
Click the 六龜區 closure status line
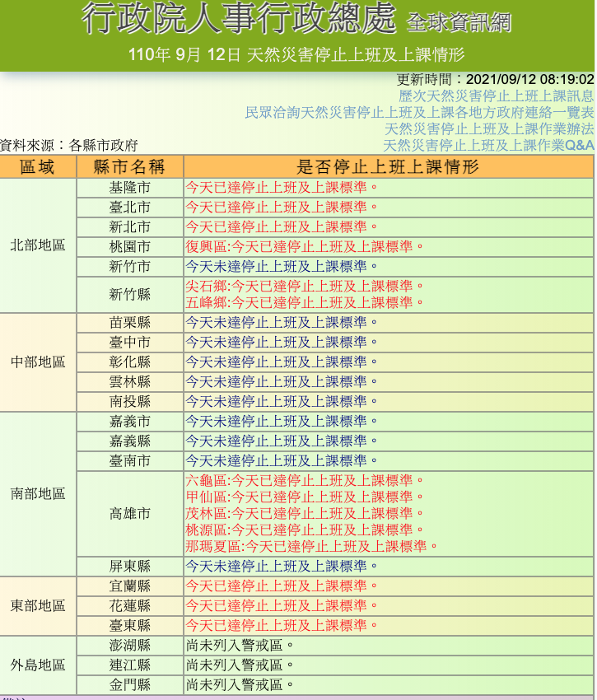pos(305,480)
